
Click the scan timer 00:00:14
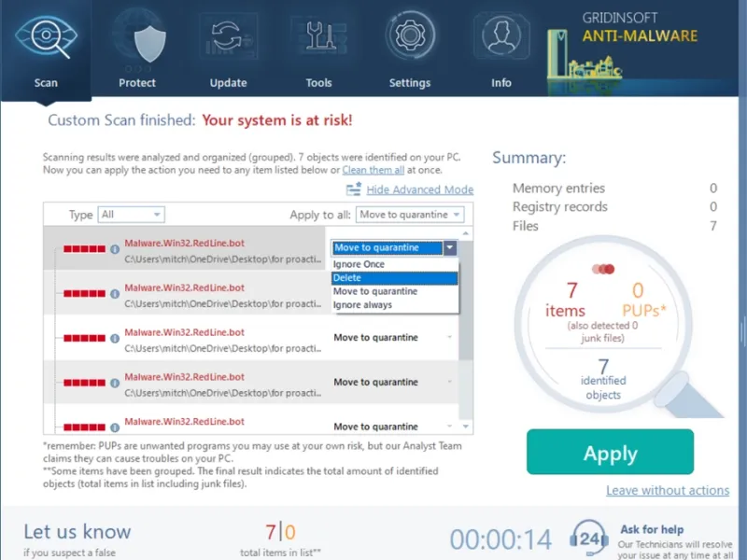[500, 539]
